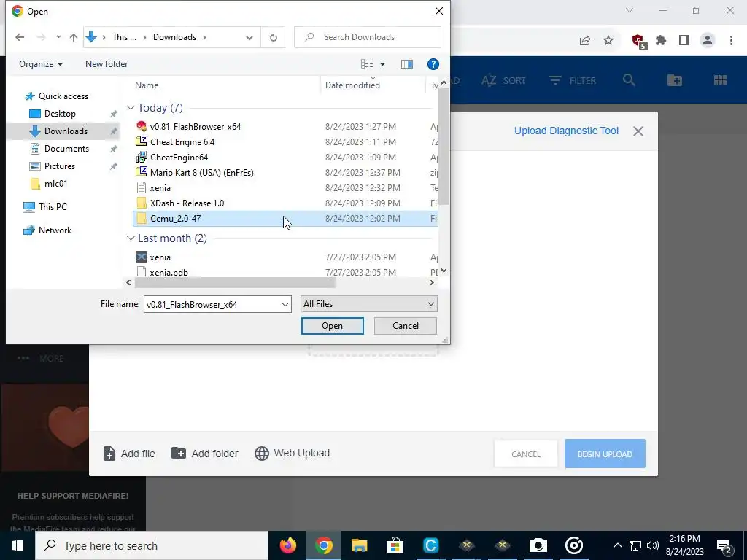This screenshot has width=747, height=560.
Task: Select Network in navigation pane
Action: point(55,230)
